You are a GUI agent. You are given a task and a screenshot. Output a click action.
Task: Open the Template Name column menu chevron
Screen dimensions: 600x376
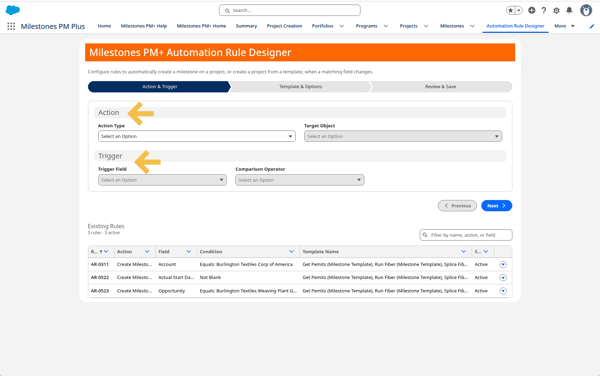point(463,252)
